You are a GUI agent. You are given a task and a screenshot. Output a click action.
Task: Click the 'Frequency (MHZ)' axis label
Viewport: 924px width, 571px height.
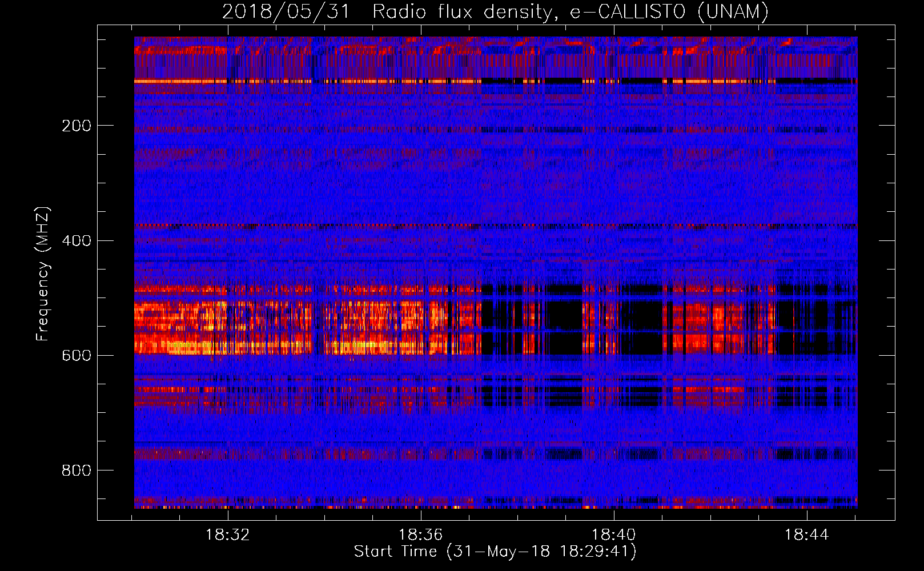(43, 274)
